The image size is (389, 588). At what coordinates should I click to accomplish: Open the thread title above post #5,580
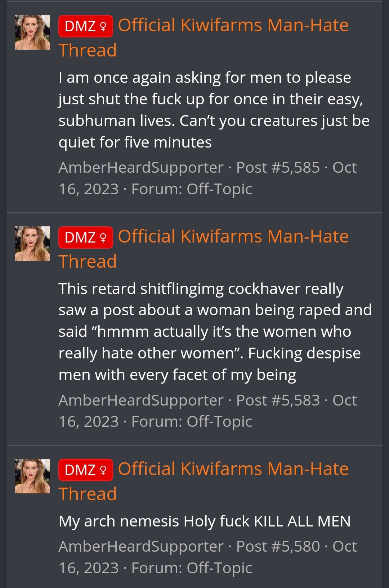(x=204, y=481)
